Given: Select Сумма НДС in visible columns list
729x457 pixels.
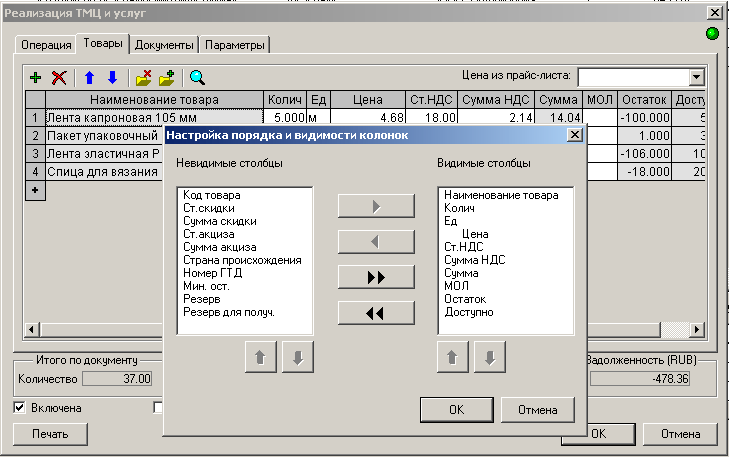Looking at the screenshot, I should [475, 260].
